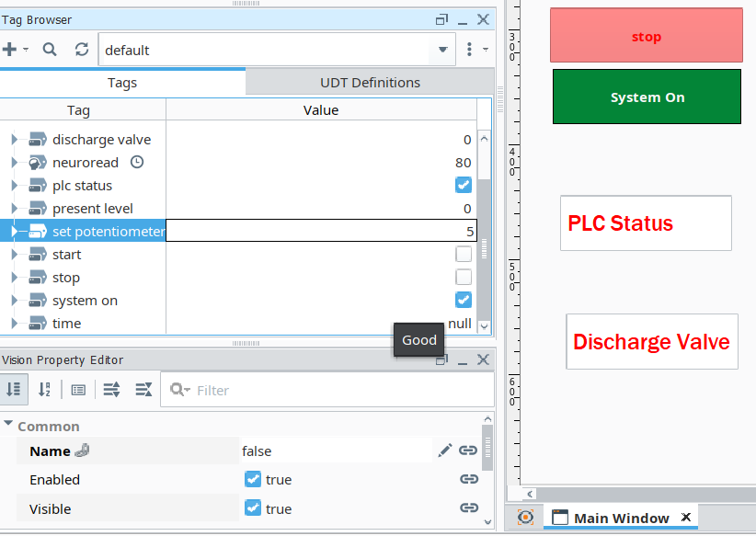Switch to the UDT Definitions tab
Viewport: 756px width, 536px height.
coord(370,83)
